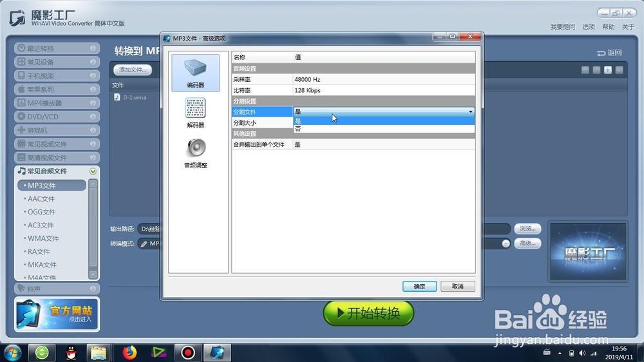Screen dimensions: 644x362
Task: Click the 添加文件 button
Action: coord(133,70)
